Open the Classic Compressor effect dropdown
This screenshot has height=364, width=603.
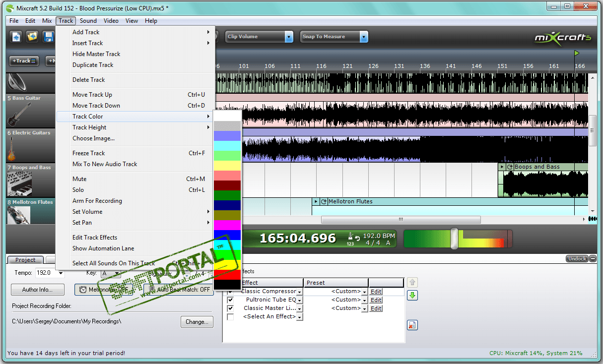(300, 292)
